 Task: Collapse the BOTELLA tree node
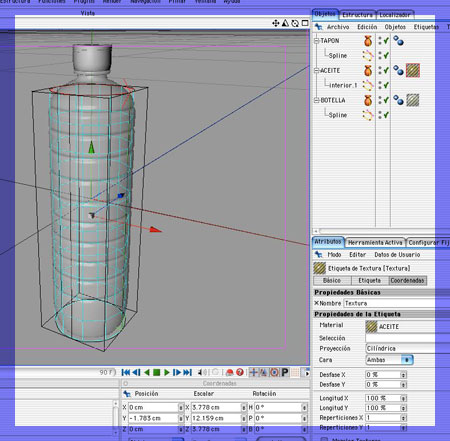coord(317,100)
